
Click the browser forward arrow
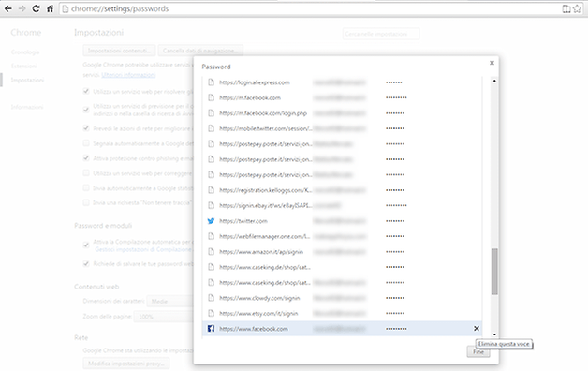click(22, 8)
